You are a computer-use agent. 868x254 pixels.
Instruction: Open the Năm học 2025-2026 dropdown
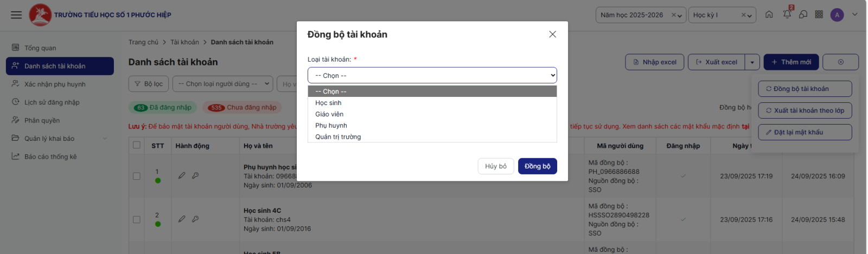click(x=640, y=15)
